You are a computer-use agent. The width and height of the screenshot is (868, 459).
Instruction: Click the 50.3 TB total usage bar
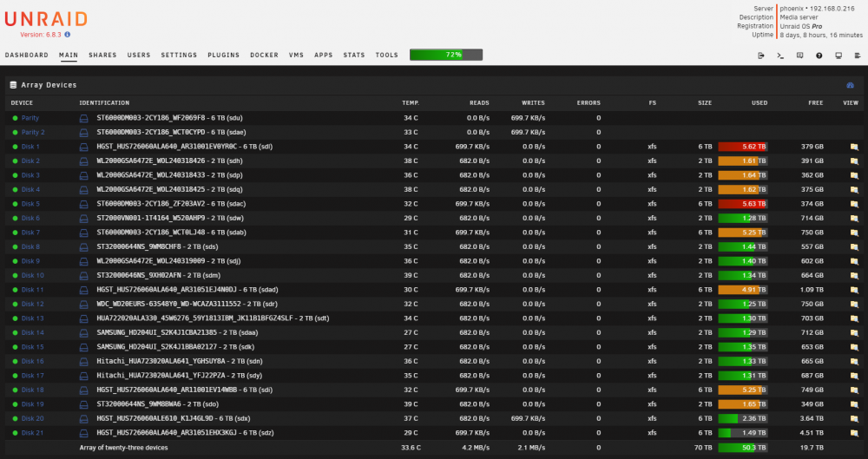[742, 448]
